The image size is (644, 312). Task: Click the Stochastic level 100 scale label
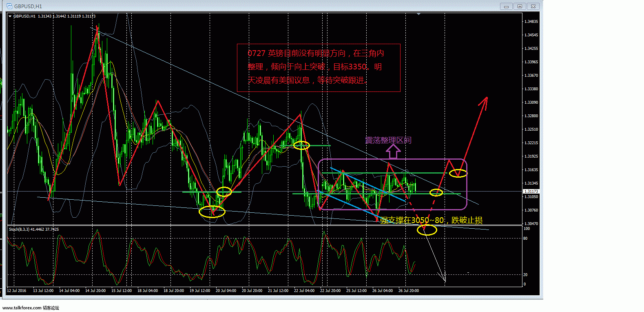tap(527, 228)
